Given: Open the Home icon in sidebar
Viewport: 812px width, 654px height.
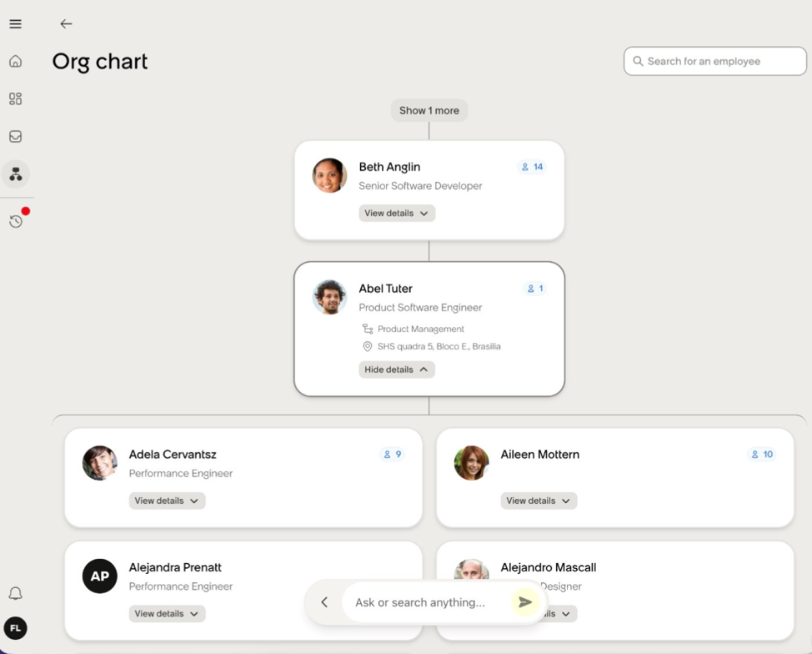Looking at the screenshot, I should [16, 61].
